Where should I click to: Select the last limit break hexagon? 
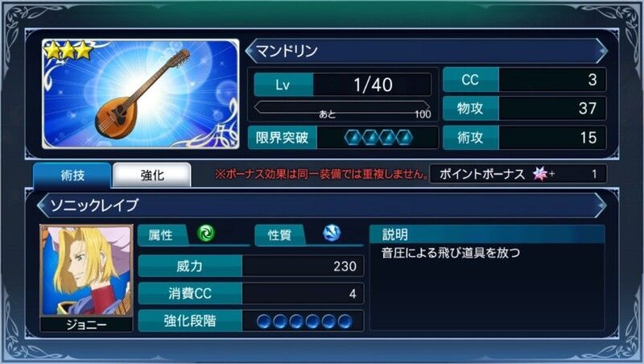click(405, 138)
